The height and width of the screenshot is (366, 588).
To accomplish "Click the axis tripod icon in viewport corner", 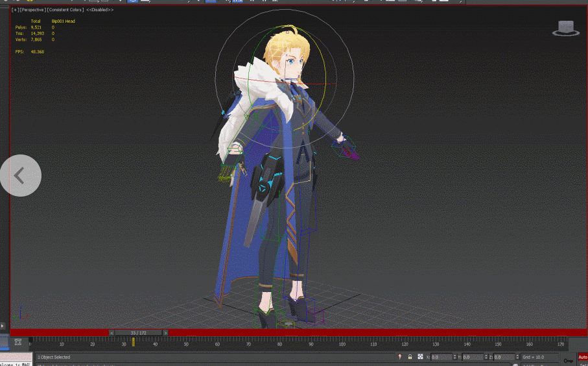I will pyautogui.click(x=23, y=314).
